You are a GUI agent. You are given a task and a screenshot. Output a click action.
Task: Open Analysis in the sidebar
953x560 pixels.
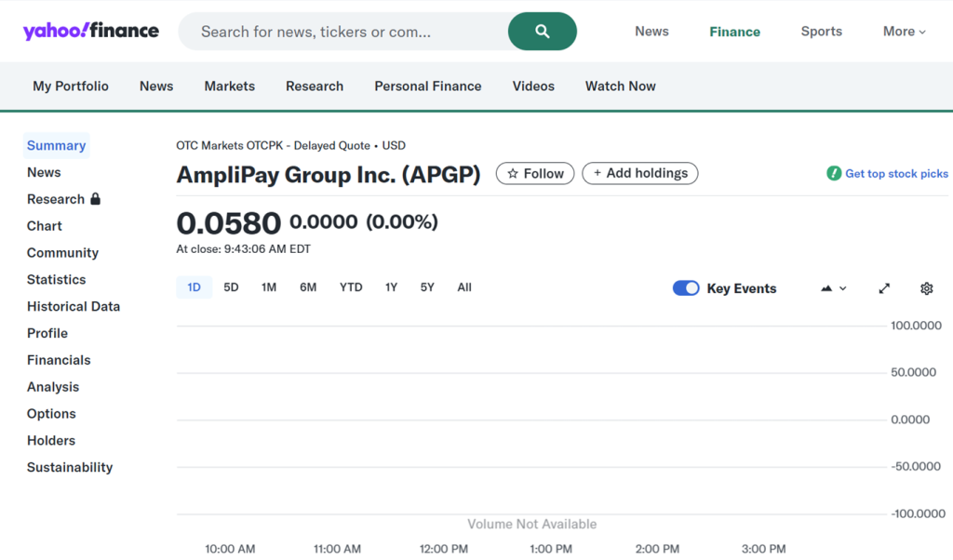tap(53, 387)
